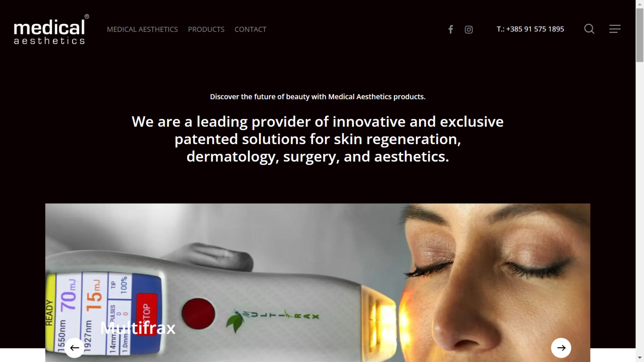Click the scrollbar track below the thumb

point(640,206)
